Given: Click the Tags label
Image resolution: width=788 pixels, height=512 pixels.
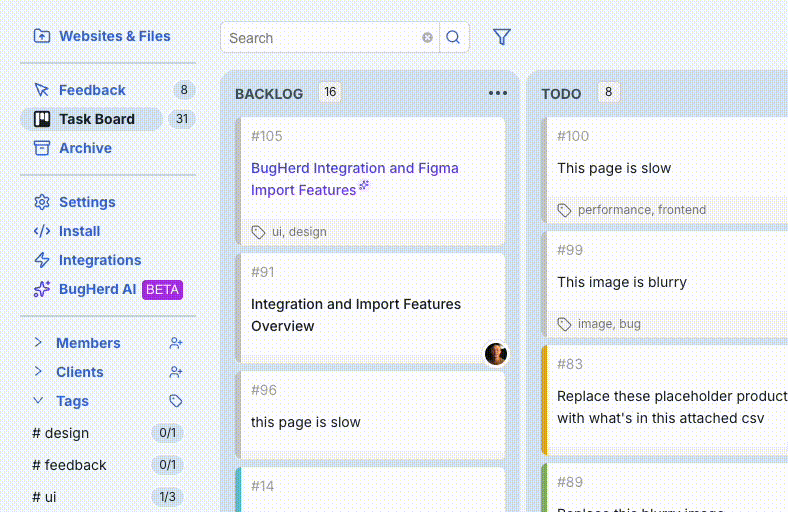Looking at the screenshot, I should 72,401.
